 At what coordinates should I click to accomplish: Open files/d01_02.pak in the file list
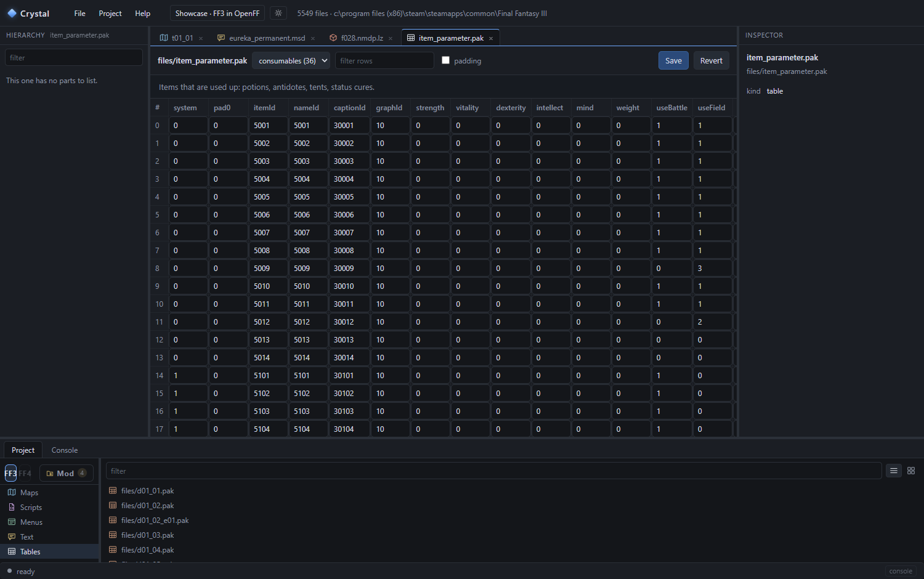(148, 506)
